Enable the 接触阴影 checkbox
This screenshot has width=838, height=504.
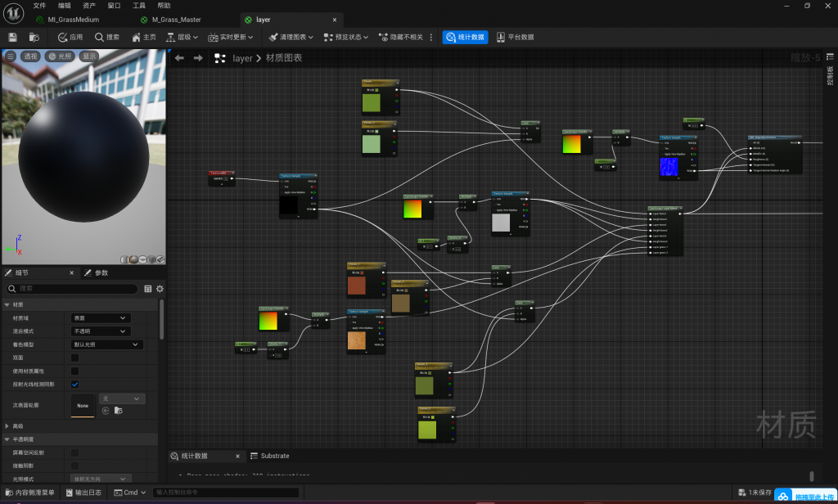74,466
